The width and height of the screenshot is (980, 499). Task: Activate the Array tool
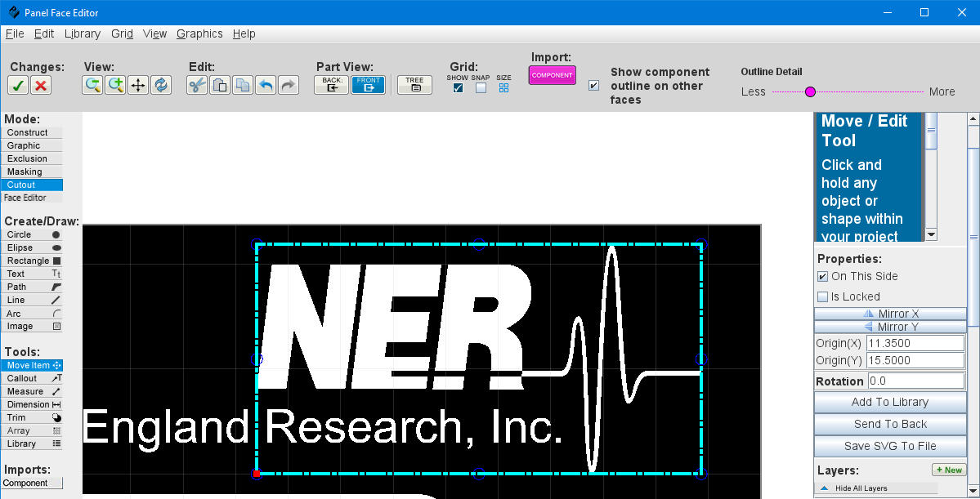tap(32, 431)
